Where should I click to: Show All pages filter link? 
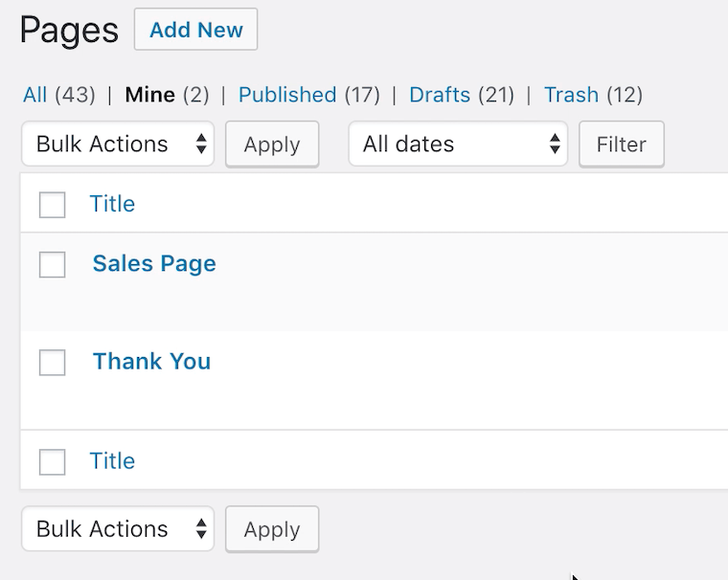point(34,95)
